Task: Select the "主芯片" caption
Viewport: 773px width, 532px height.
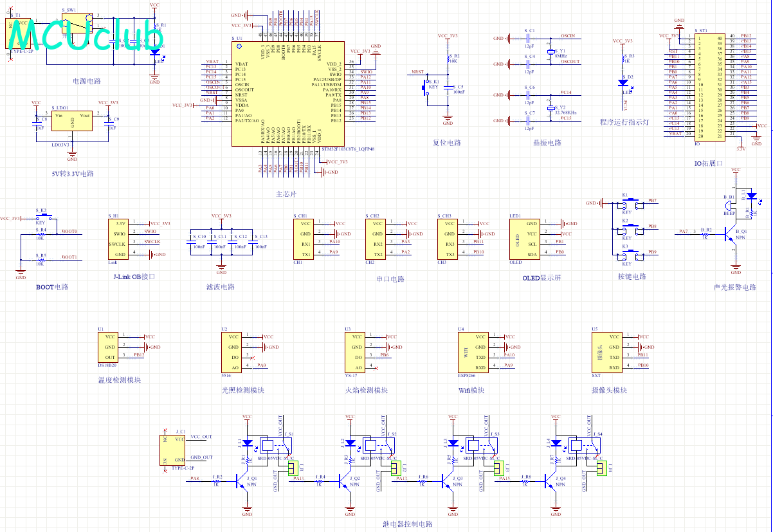Action: click(286, 194)
